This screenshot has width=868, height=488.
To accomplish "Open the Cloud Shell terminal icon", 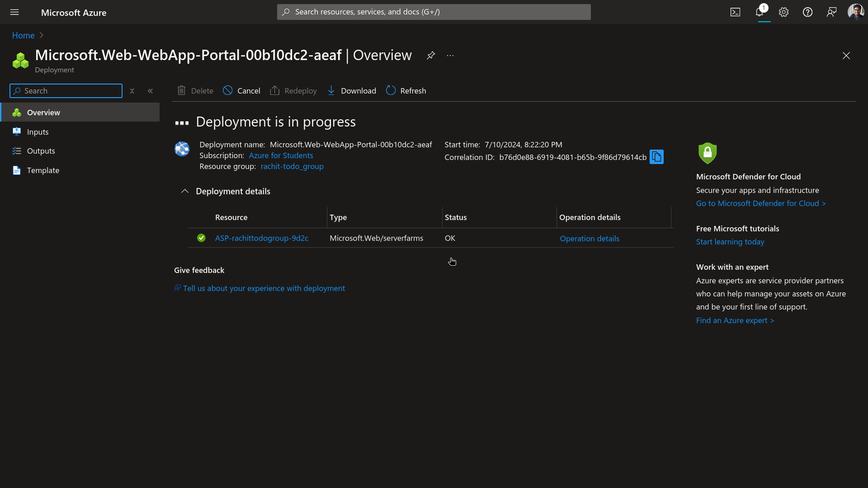I will tap(735, 12).
